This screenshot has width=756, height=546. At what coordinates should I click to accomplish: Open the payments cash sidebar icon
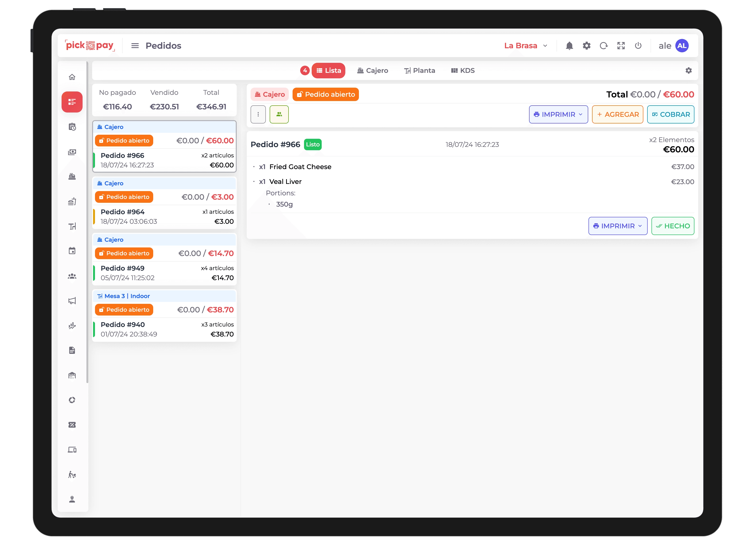point(72,152)
